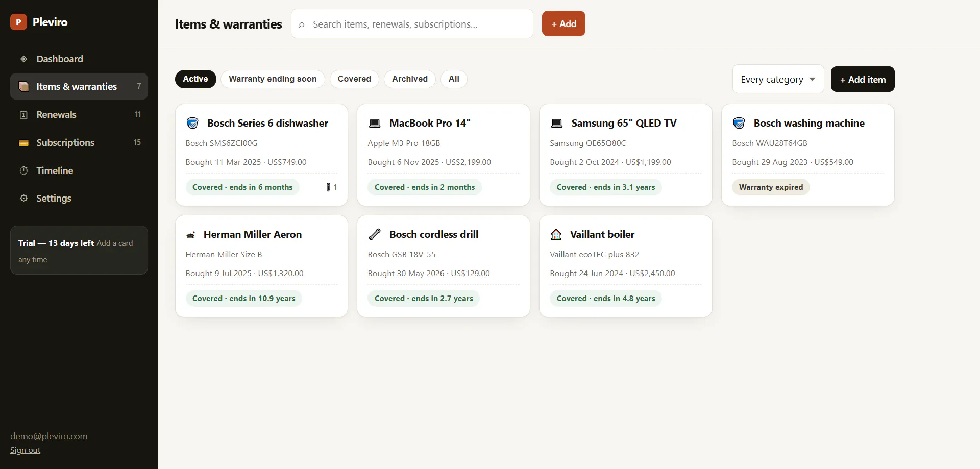Viewport: 980px width, 469px height.
Task: Open the MacBook Pro 14" card title
Action: 430,123
